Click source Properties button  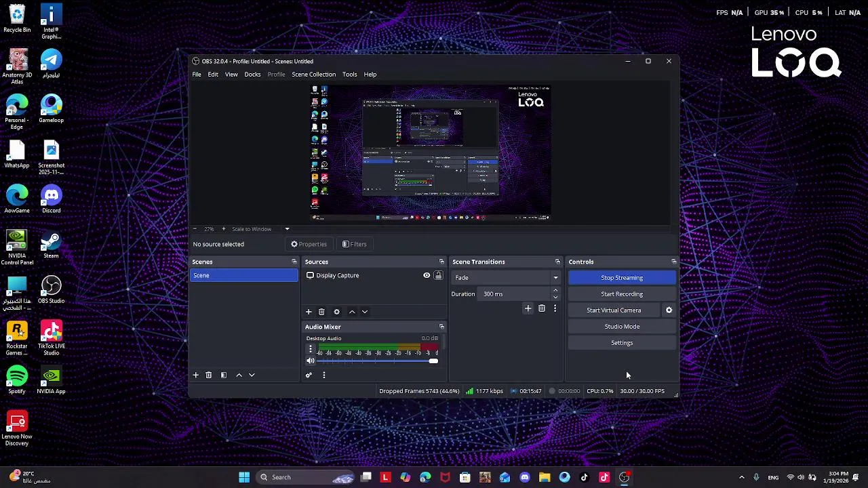(309, 244)
